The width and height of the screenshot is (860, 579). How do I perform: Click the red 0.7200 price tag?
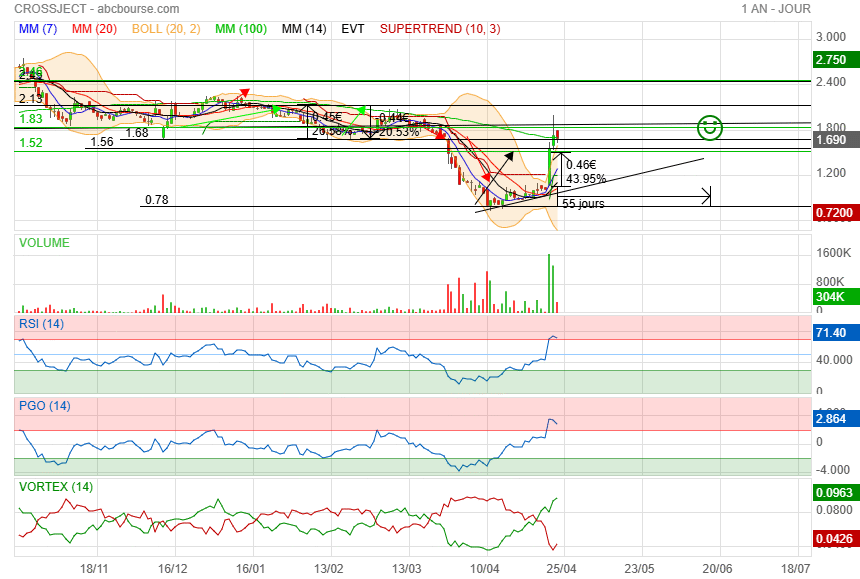click(x=836, y=213)
